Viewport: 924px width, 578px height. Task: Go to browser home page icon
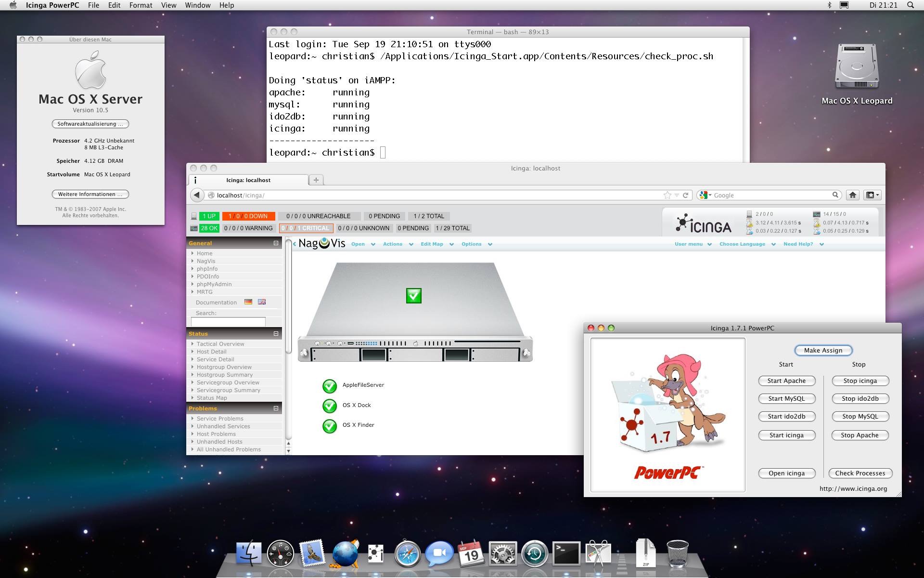pyautogui.click(x=853, y=195)
